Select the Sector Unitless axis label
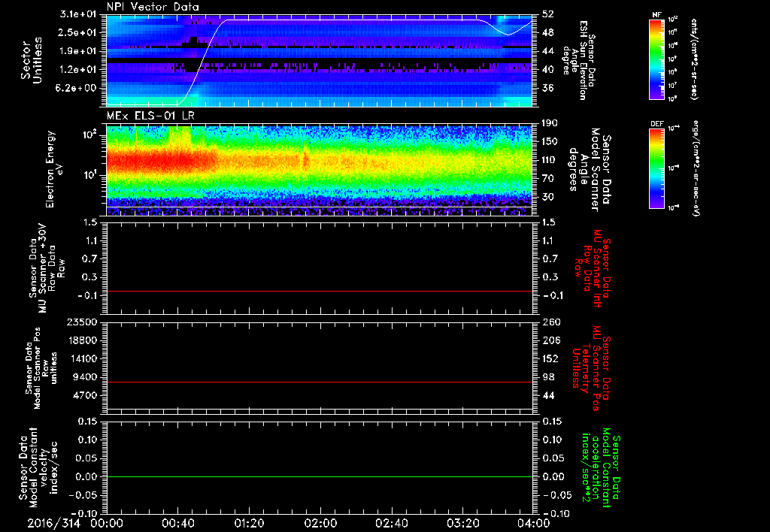The image size is (770, 532). tap(32, 60)
